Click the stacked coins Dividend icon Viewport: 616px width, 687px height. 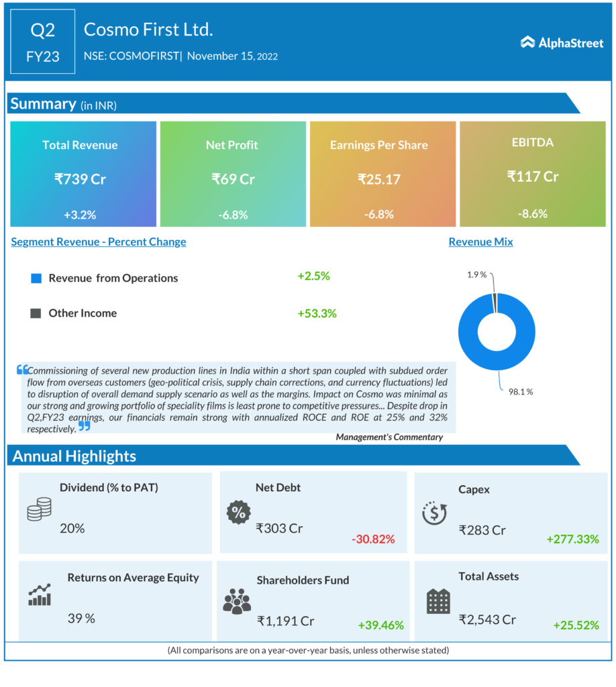click(x=39, y=509)
